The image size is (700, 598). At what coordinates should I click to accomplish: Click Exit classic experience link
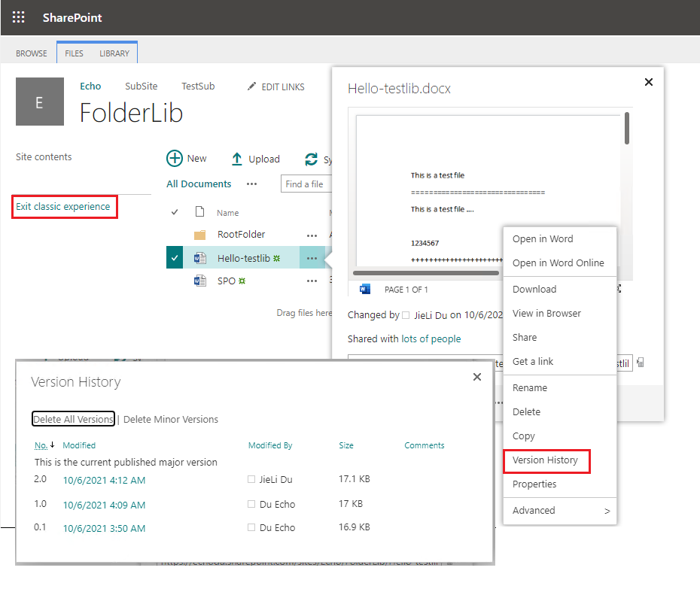coord(63,207)
